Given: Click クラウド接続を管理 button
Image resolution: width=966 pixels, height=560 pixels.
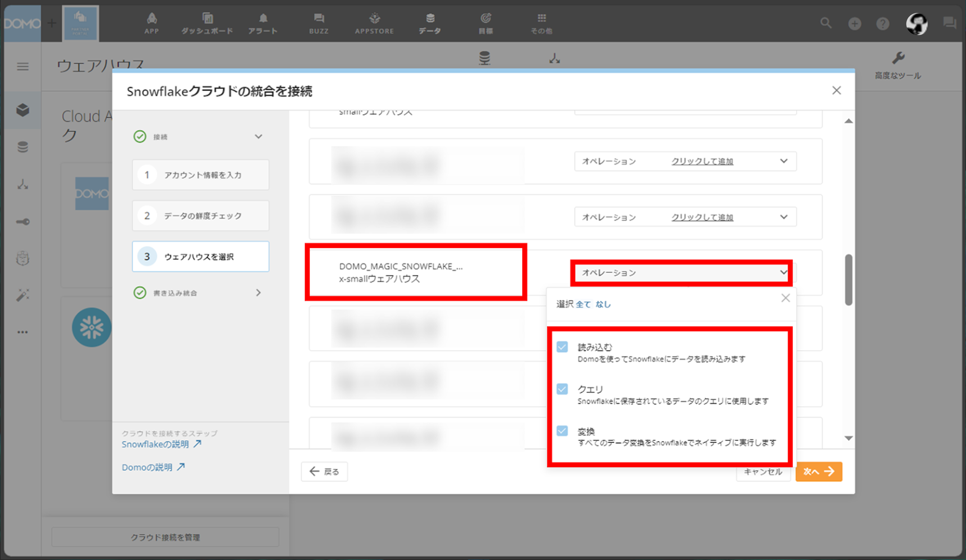Looking at the screenshot, I should [165, 537].
